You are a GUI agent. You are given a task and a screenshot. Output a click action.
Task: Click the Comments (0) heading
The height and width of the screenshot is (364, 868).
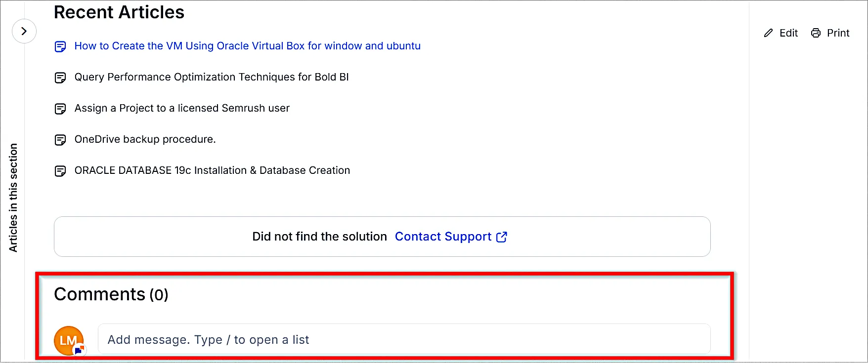[111, 294]
